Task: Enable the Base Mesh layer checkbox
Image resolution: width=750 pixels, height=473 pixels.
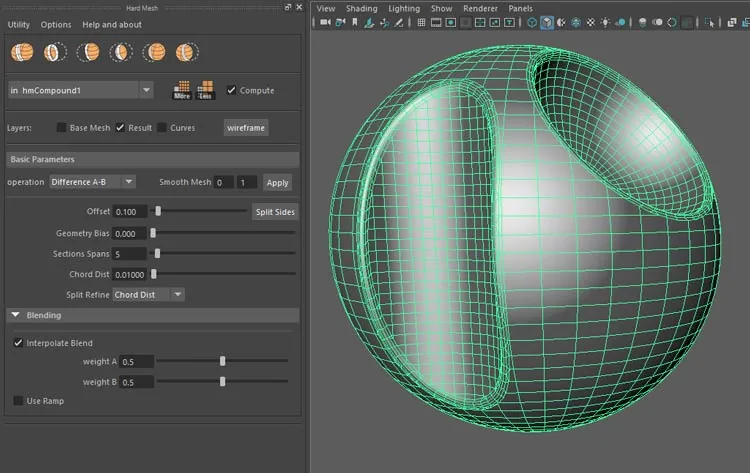Action: coord(61,127)
